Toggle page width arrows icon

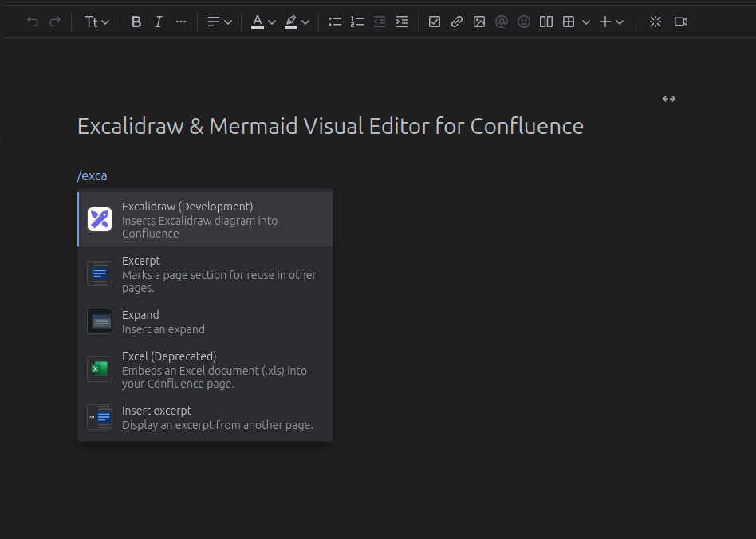669,99
